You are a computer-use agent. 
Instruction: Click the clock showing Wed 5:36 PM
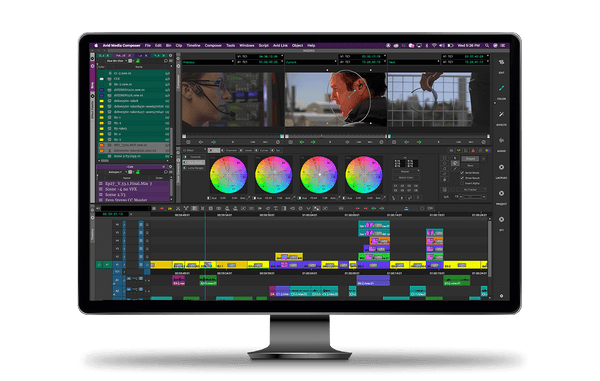468,46
